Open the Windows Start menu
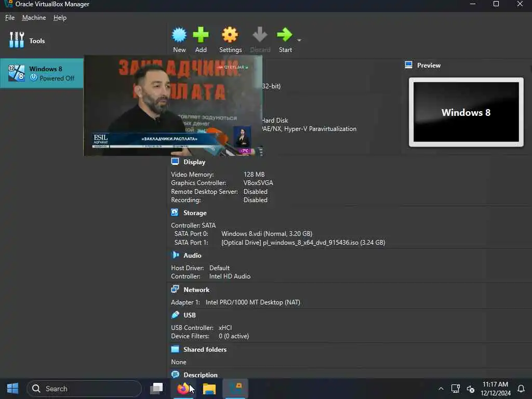532x399 pixels. pos(12,389)
